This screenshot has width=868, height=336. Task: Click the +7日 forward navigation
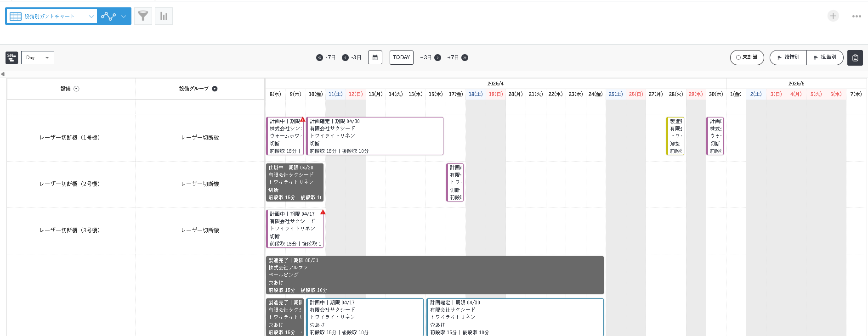click(x=465, y=57)
